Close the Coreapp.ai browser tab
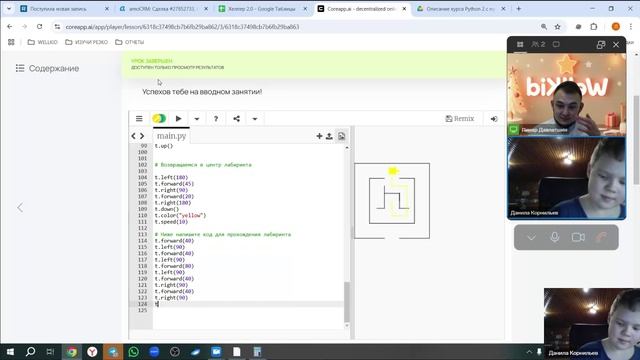The width and height of the screenshot is (640, 360). 404,9
